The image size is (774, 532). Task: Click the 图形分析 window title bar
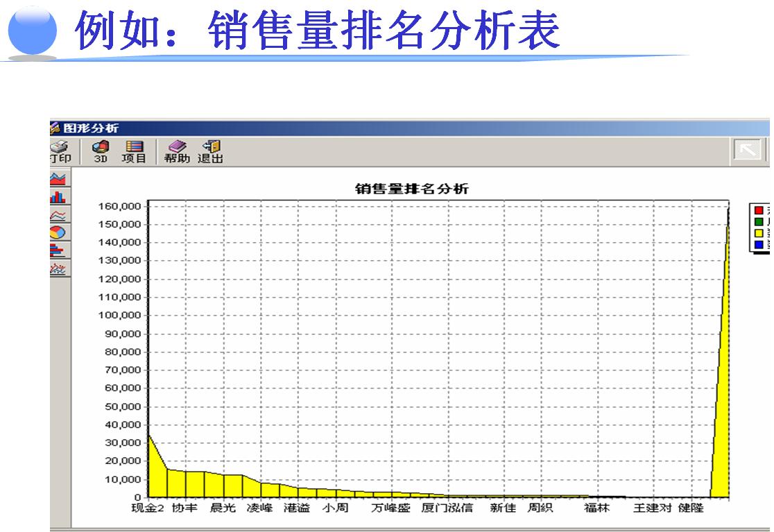[x=347, y=128]
